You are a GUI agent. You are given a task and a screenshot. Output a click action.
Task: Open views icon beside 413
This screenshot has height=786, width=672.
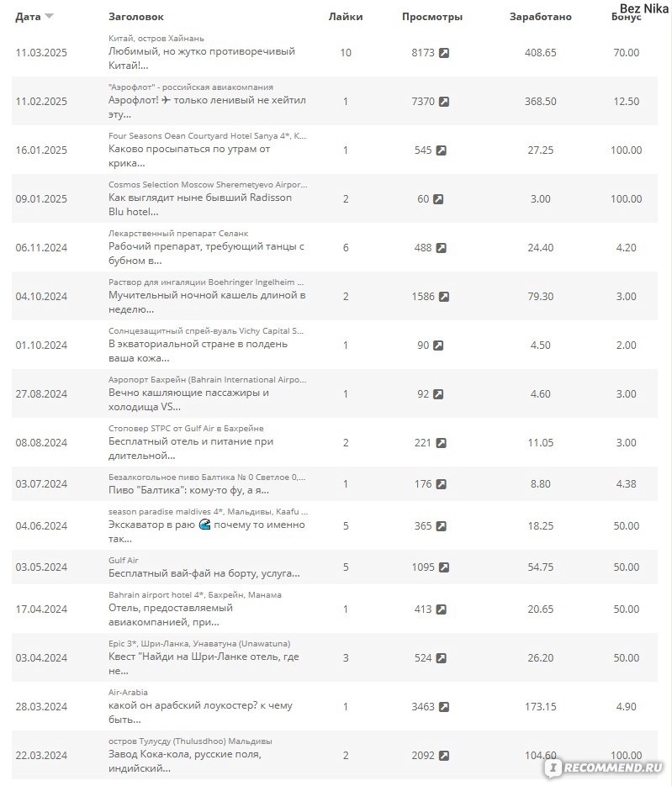441,609
